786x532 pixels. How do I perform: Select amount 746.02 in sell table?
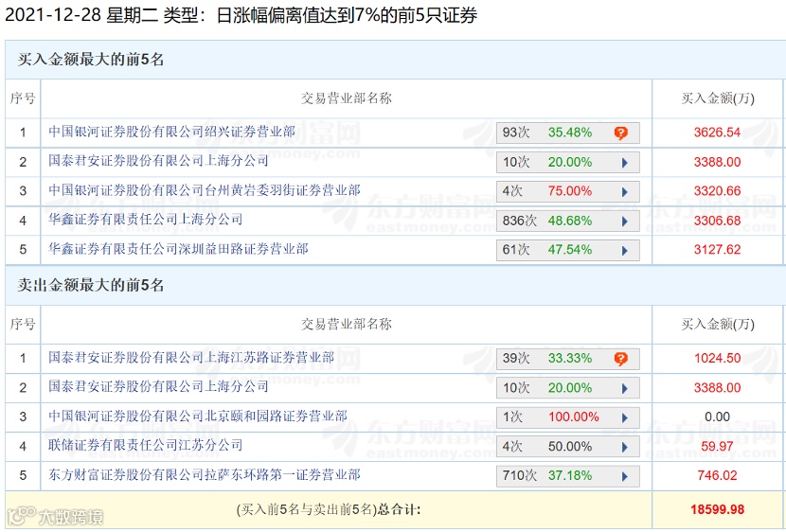717,475
